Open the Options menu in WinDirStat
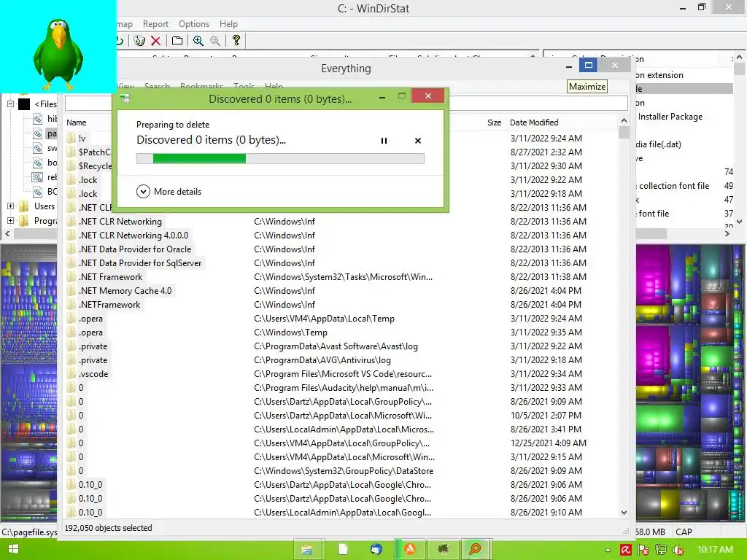 coord(194,24)
